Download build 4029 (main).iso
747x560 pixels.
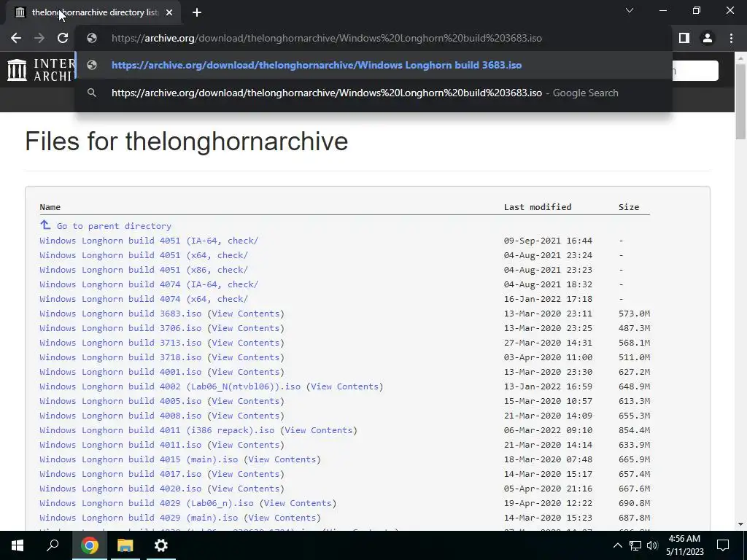coord(139,518)
